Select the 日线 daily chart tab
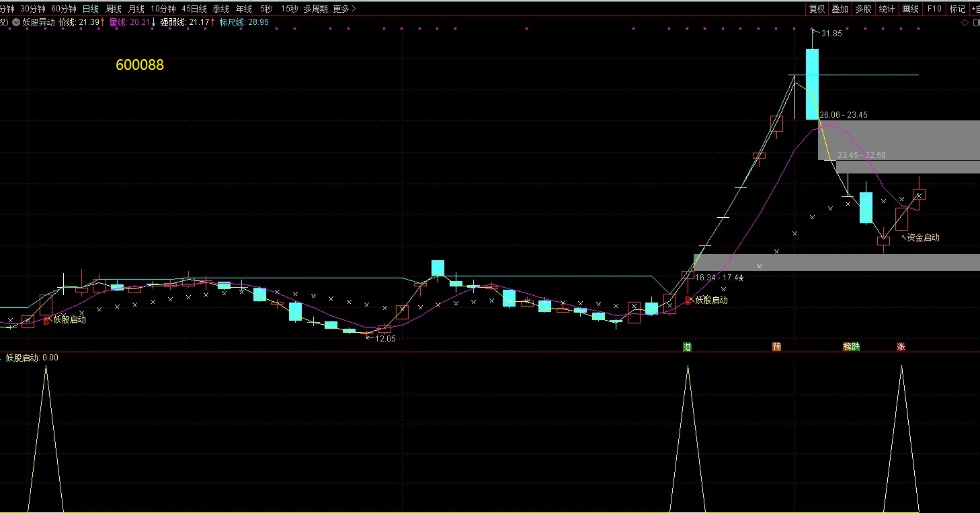This screenshot has height=513, width=980. [91, 9]
